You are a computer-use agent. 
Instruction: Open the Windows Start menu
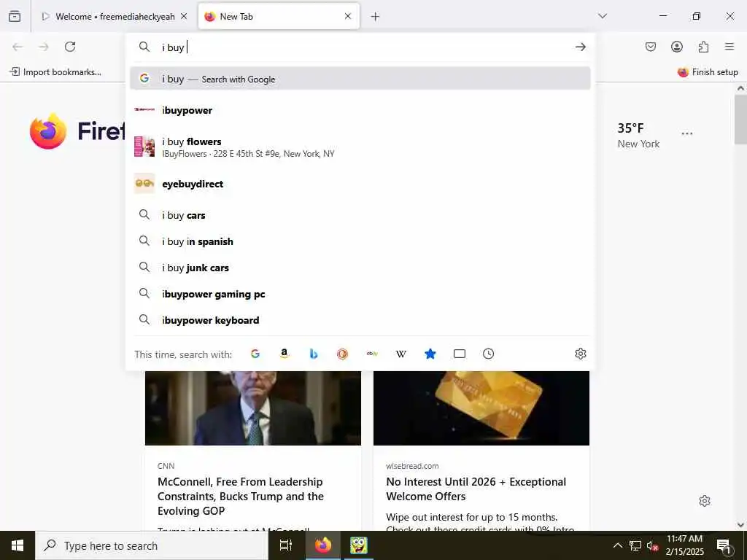point(18,545)
